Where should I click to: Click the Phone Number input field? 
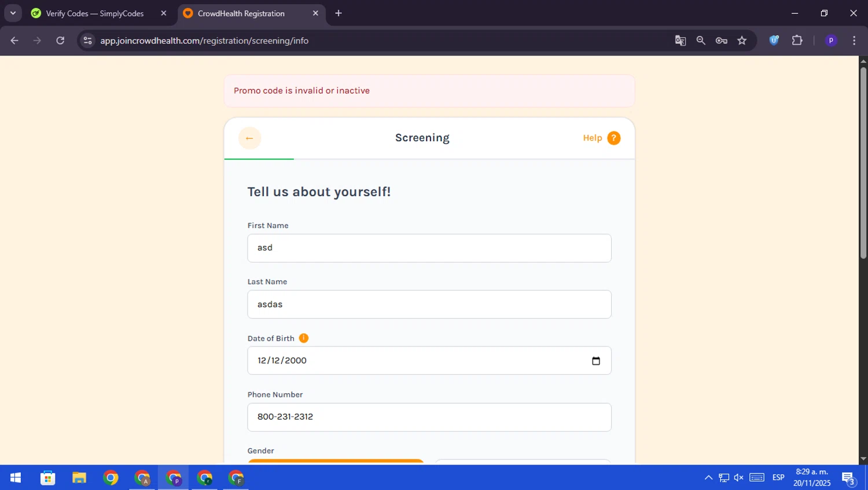click(429, 417)
